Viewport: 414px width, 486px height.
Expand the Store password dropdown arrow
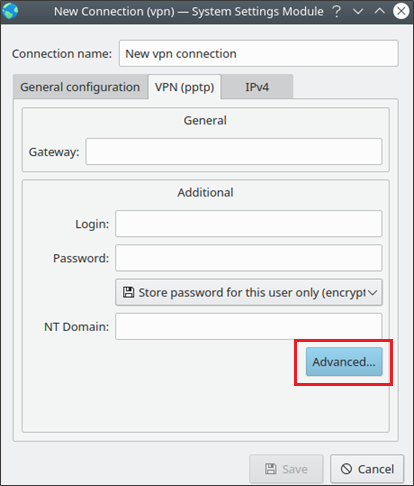(373, 293)
